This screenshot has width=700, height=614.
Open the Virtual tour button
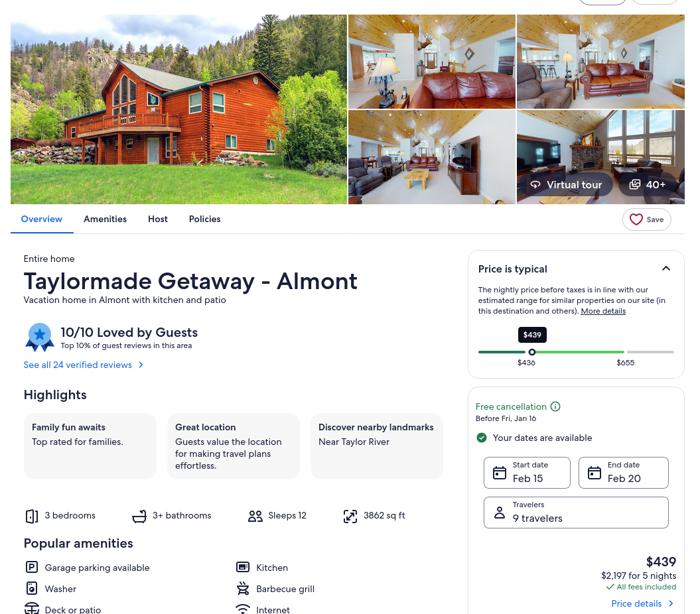(565, 185)
